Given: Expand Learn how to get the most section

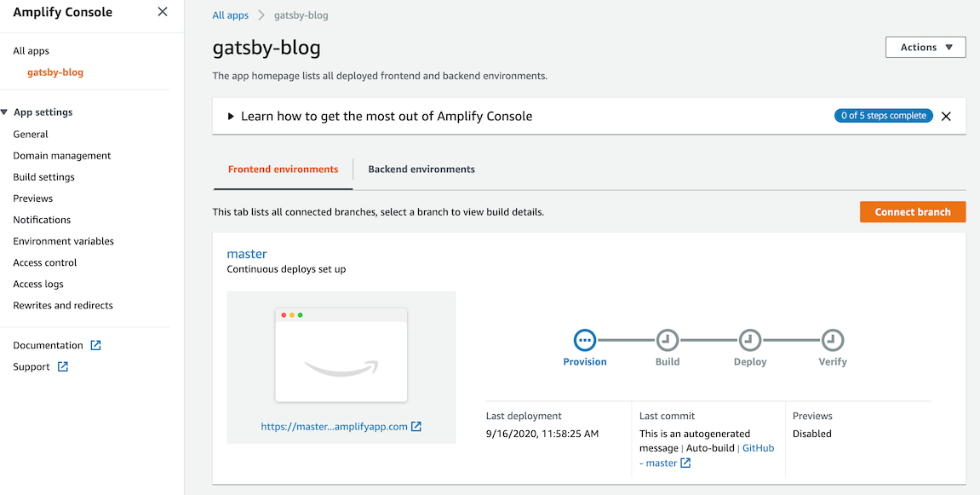Looking at the screenshot, I should point(231,116).
